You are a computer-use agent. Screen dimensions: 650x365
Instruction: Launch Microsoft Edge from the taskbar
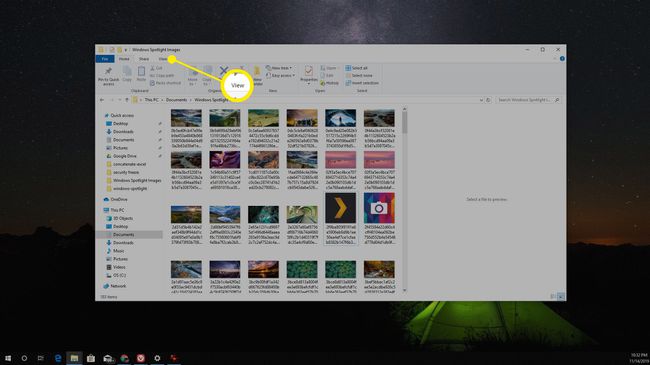(x=58, y=358)
